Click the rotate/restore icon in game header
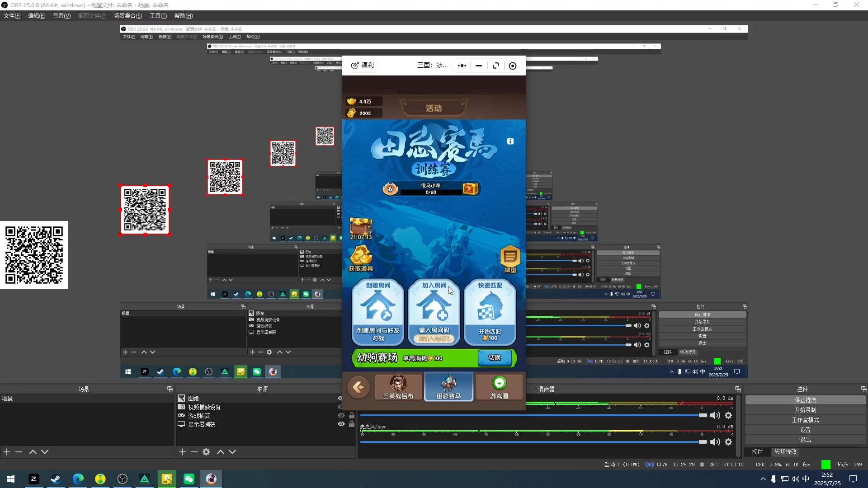868x488 pixels. coord(496,66)
